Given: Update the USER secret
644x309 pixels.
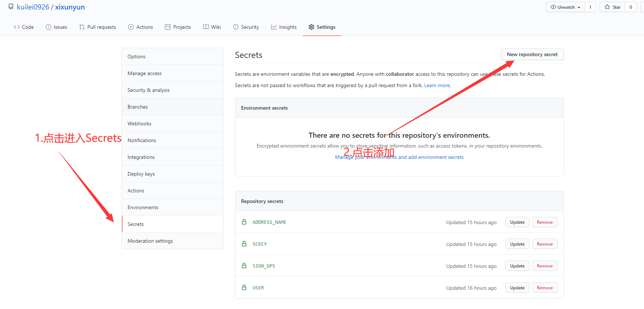Looking at the screenshot, I should [517, 288].
